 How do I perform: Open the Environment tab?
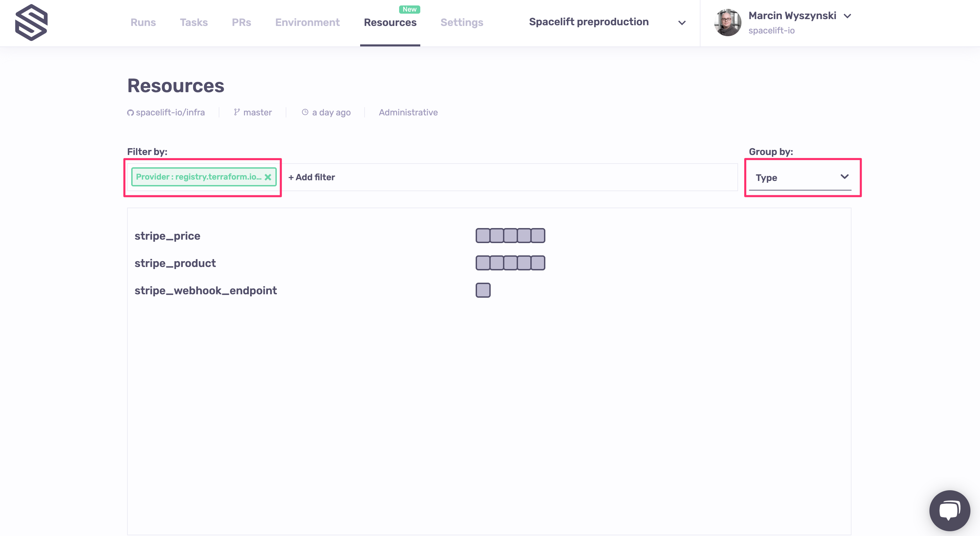click(307, 23)
